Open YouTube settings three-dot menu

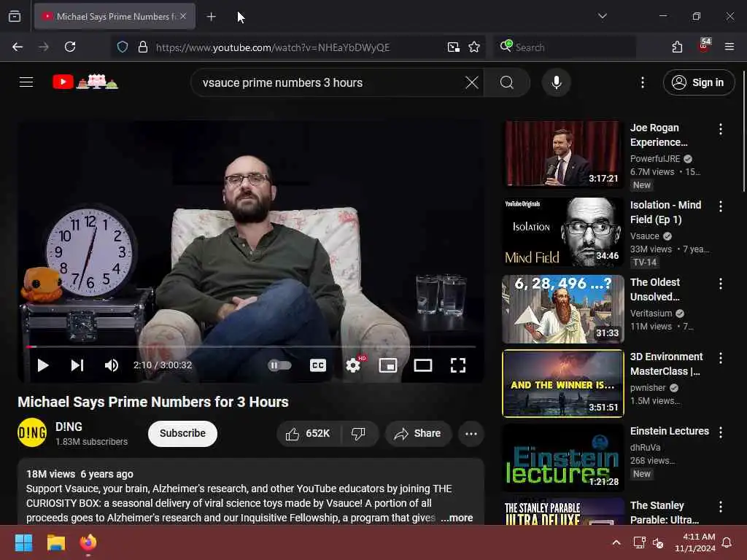click(643, 82)
